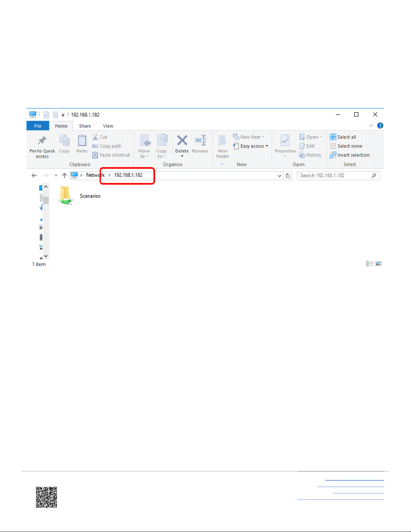Image resolution: width=411 pixels, height=532 pixels.
Task: Click the Copy ribbon button
Action: (64, 144)
